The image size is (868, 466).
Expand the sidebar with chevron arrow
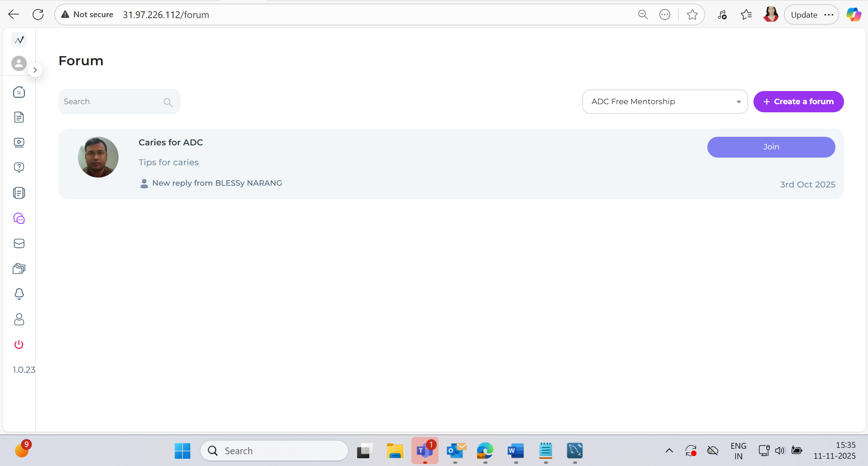[x=35, y=70]
